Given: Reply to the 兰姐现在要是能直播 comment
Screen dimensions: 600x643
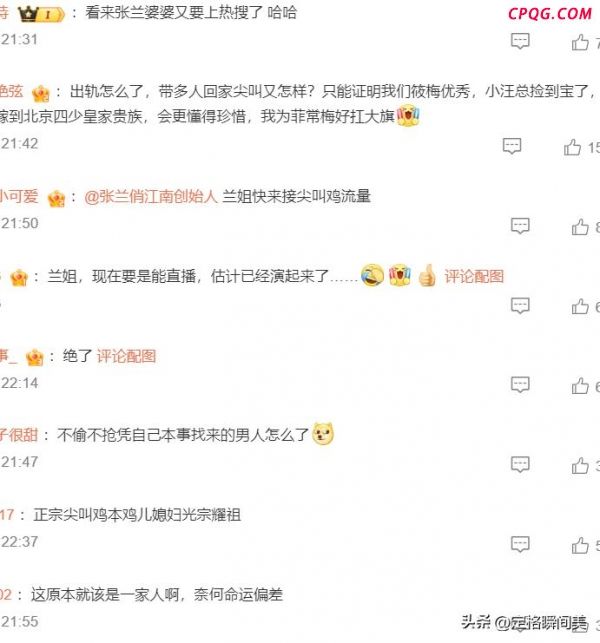Looking at the screenshot, I should (x=520, y=306).
